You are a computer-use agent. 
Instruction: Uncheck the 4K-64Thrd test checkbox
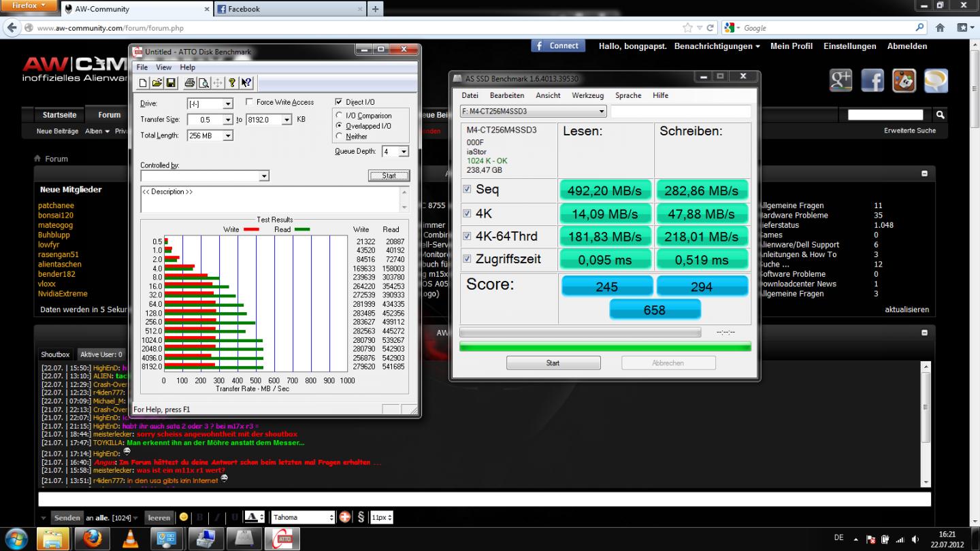click(467, 237)
